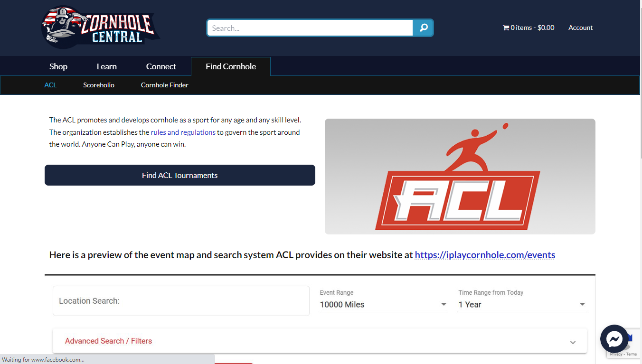
Task: Open the Facebook Messenger chat bubble
Action: [x=614, y=338]
